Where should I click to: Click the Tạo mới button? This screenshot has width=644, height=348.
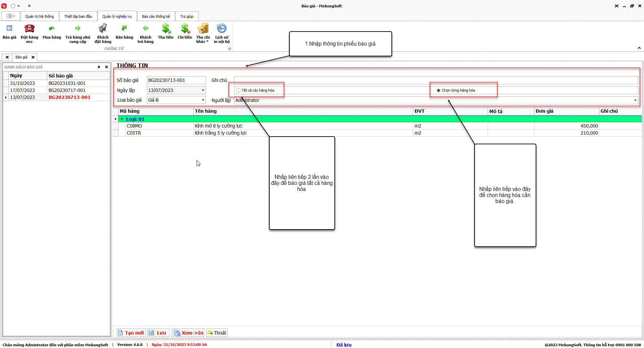131,333
